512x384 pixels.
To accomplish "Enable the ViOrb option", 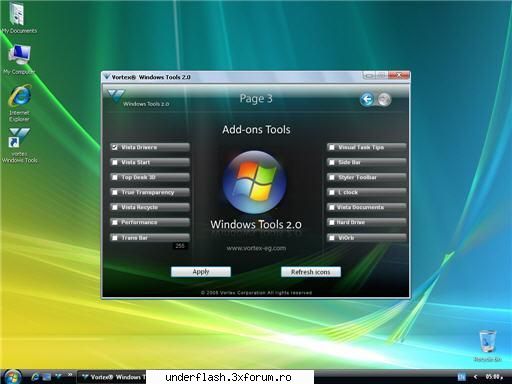I will point(332,238).
